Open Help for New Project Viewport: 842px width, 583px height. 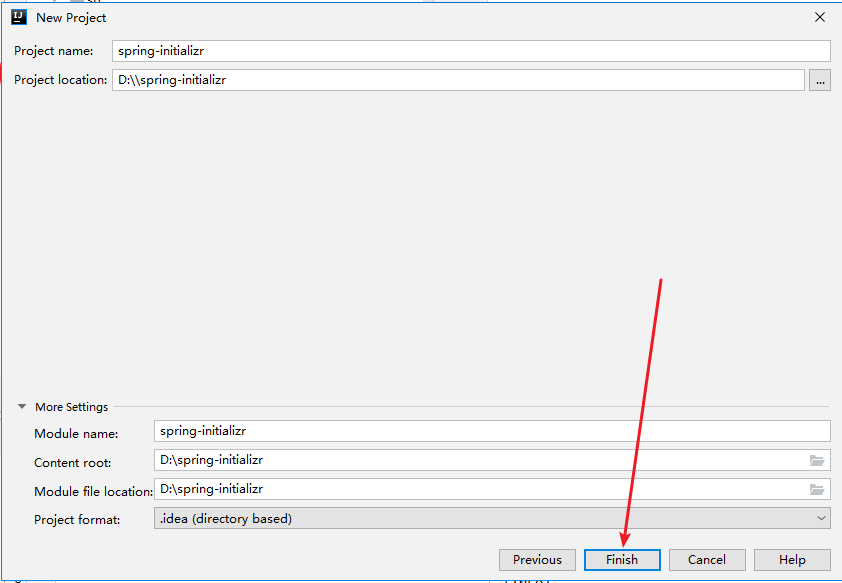tap(792, 560)
